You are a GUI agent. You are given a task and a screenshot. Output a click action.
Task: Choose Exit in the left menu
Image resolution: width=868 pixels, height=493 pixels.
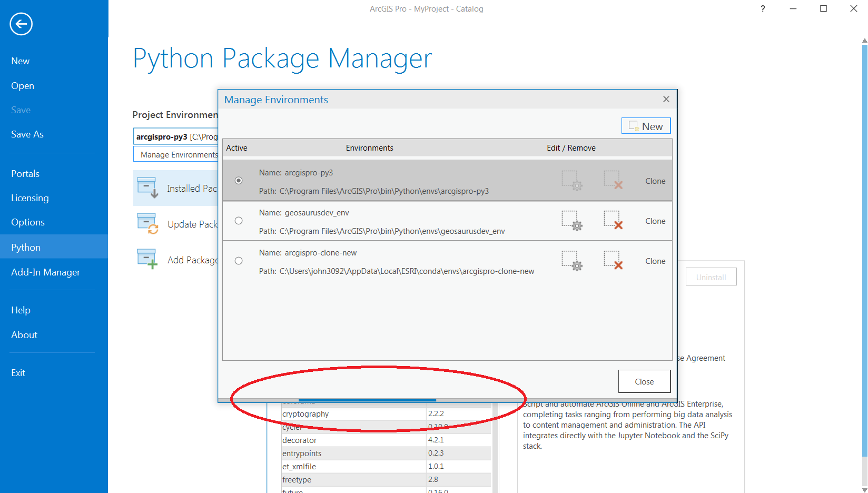click(x=18, y=373)
